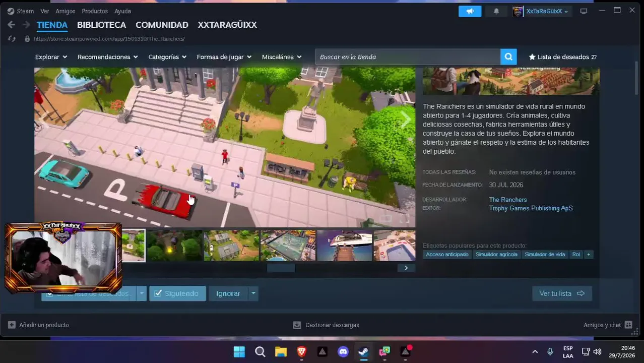The image size is (644, 363).
Task: Click the Steam icon in the taskbar
Action: click(x=363, y=351)
